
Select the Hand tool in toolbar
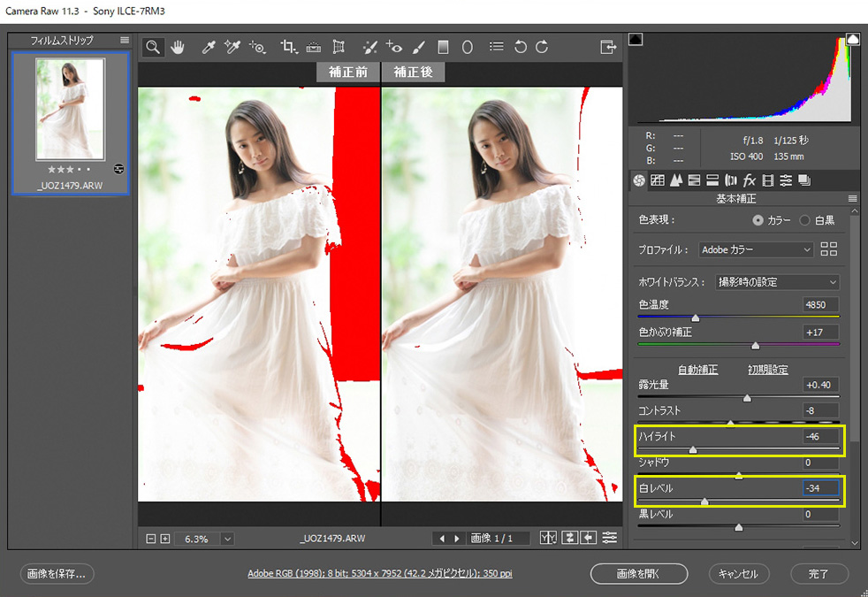tap(178, 47)
